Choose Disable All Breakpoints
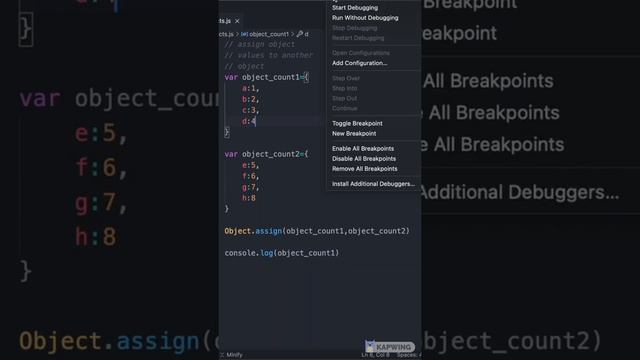This screenshot has height=360, width=640. click(x=364, y=159)
